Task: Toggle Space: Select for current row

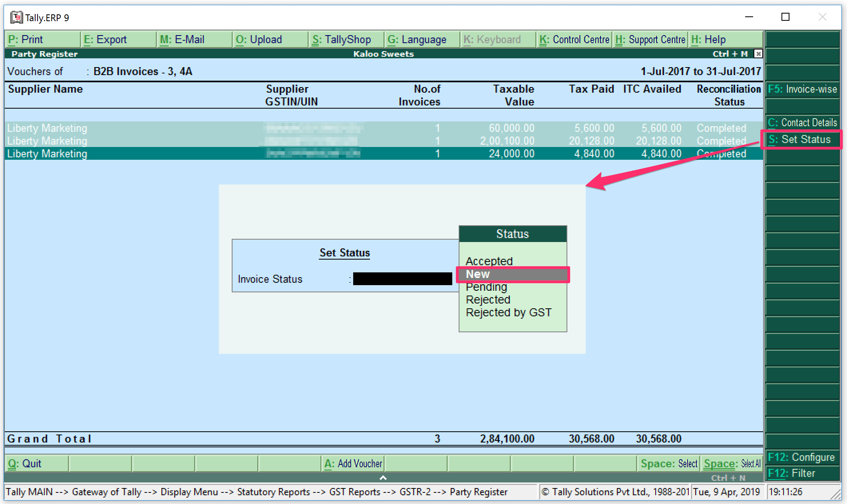Action: point(668,464)
